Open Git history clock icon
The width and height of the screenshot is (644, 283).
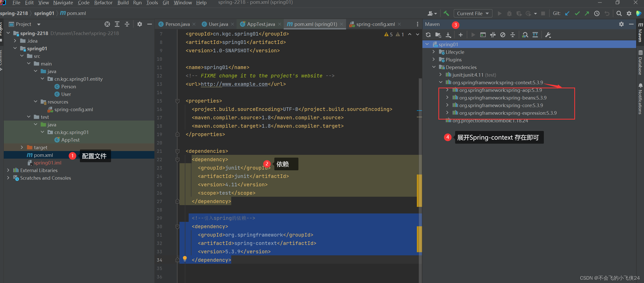coord(597,13)
